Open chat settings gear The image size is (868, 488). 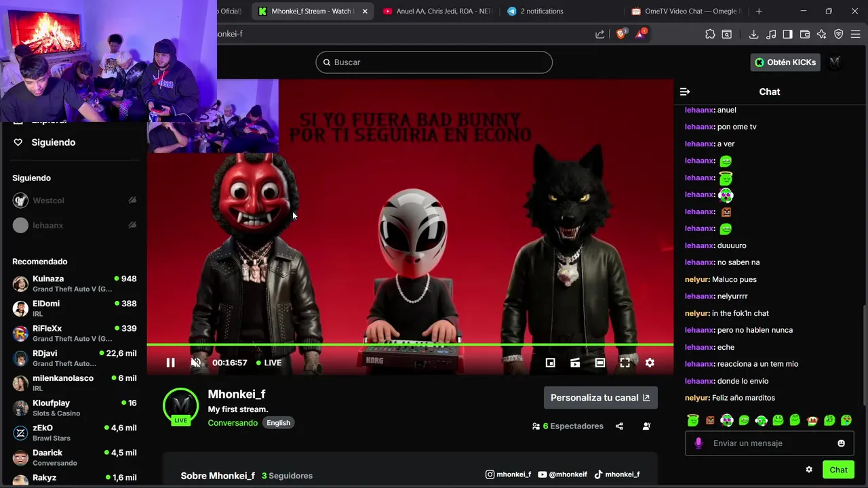click(x=809, y=470)
